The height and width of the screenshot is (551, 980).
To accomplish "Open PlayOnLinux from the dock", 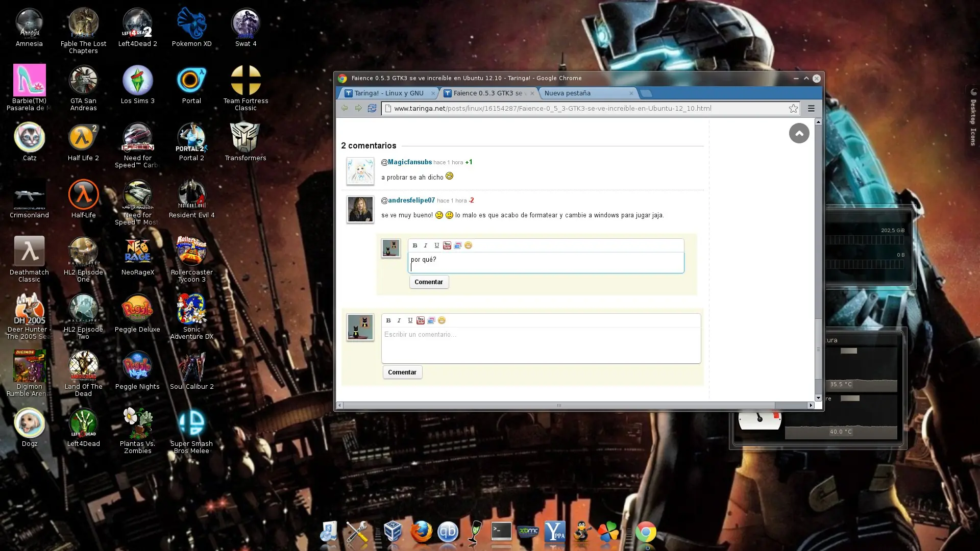I will click(x=608, y=532).
